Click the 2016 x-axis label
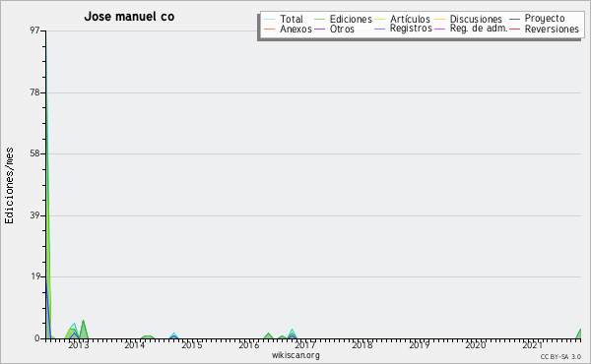The height and width of the screenshot is (364, 591). (x=248, y=345)
